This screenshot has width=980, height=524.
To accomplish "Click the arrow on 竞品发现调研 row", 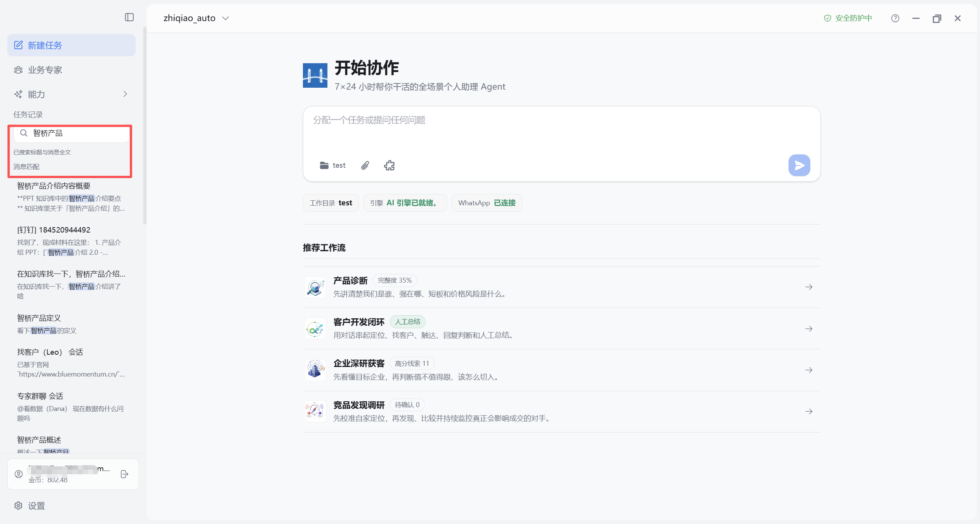I will pos(809,411).
